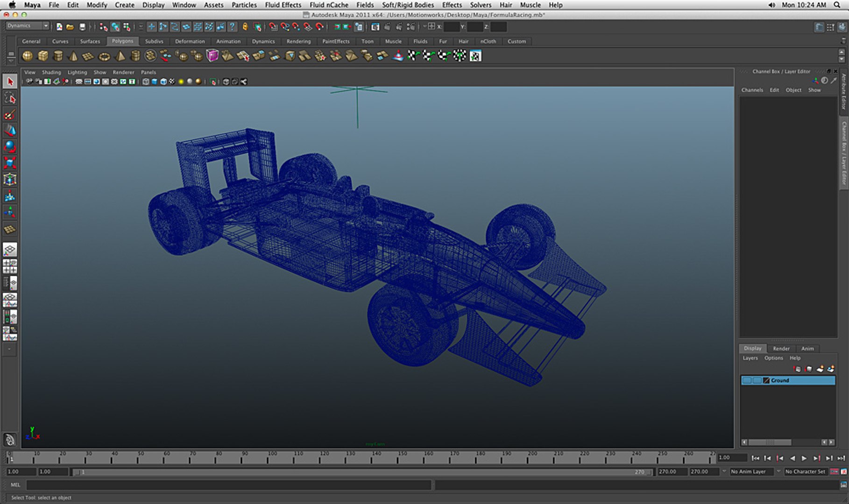Open the Shading panel menu
This screenshot has width=849, height=504.
click(x=51, y=72)
